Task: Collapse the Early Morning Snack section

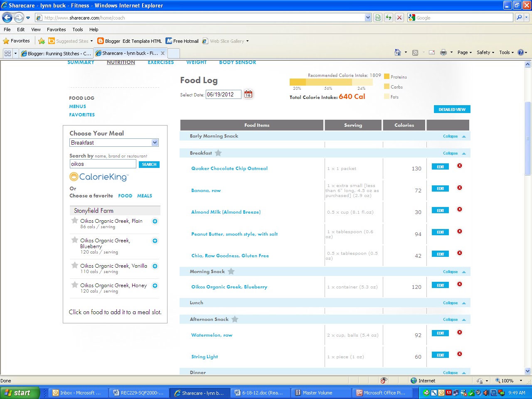Action: coord(454,136)
